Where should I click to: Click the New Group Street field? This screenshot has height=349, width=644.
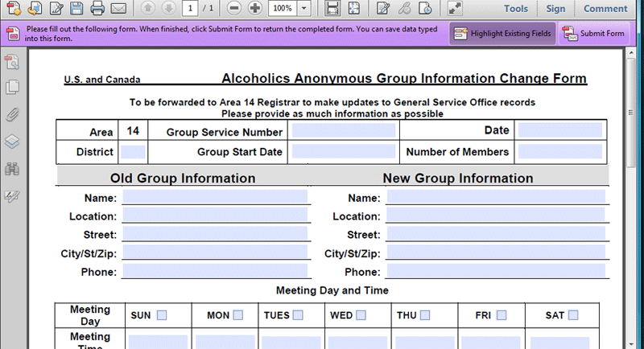[496, 233]
